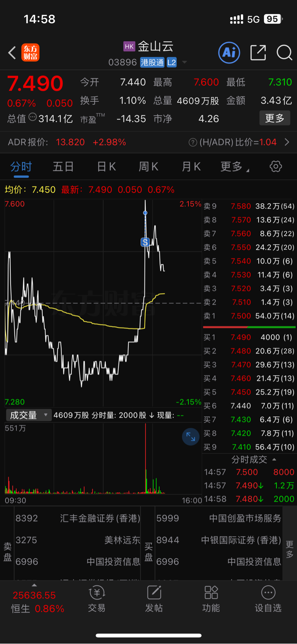The height and width of the screenshot is (644, 297).
Task: Switch to 月K tab
Action: click(191, 167)
